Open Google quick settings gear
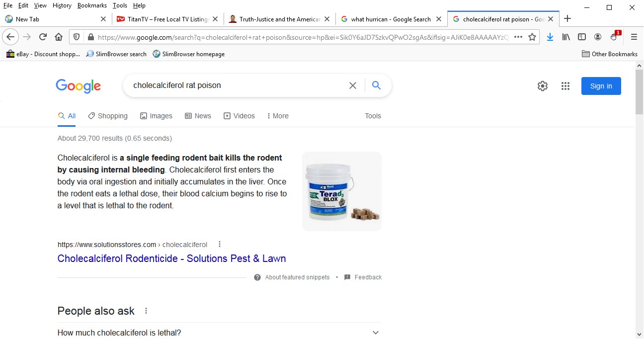Viewport: 644px width, 339px height. click(x=543, y=86)
